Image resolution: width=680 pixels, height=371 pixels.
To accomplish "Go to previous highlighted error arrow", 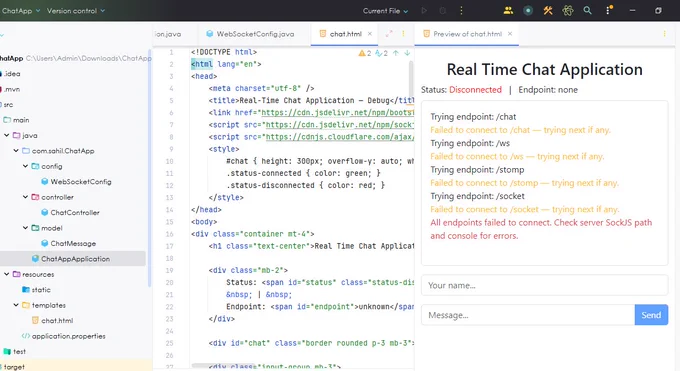I will (396, 53).
